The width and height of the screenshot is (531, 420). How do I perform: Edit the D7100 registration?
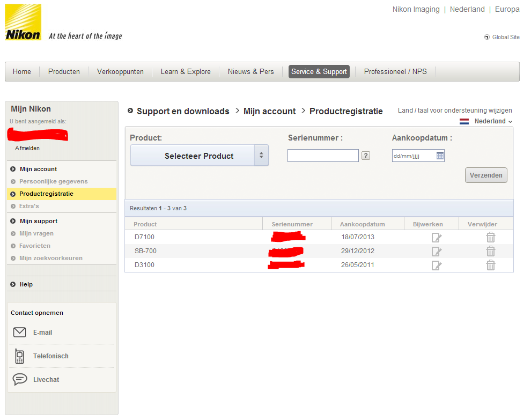click(x=437, y=238)
